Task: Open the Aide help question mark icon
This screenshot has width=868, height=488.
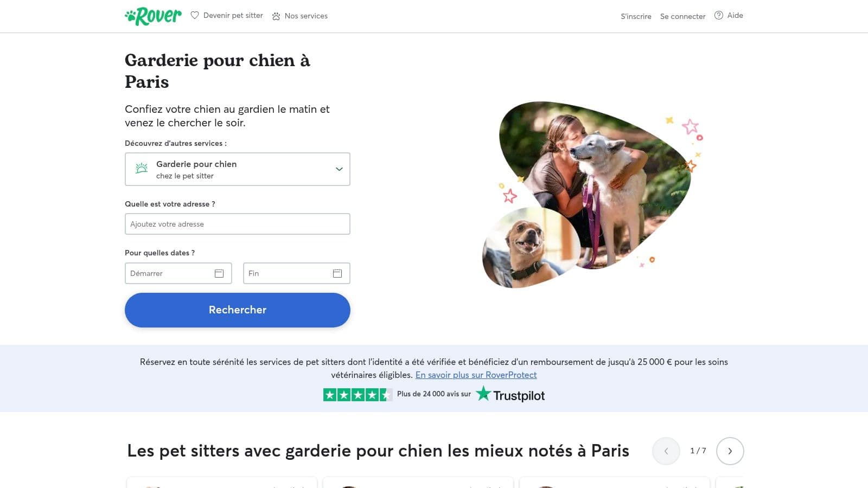Action: (x=719, y=15)
